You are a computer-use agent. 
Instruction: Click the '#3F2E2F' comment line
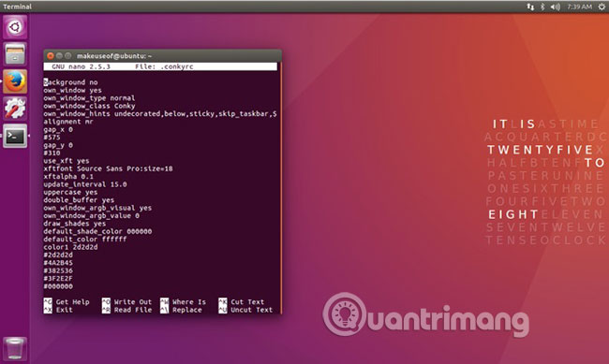58,278
